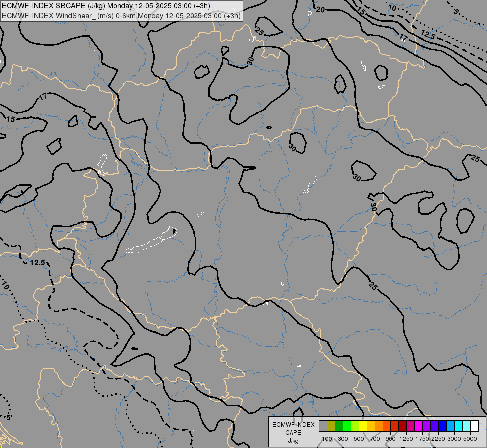Click the orange swatch left of 700
Screen dimensions: 487x448
tap(379, 426)
